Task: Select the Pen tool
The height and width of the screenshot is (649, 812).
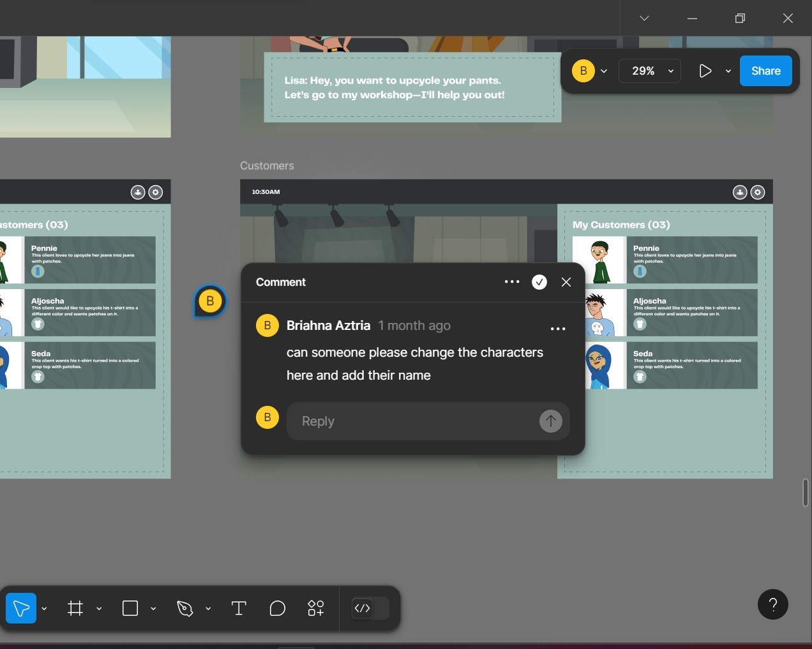Action: point(185,608)
